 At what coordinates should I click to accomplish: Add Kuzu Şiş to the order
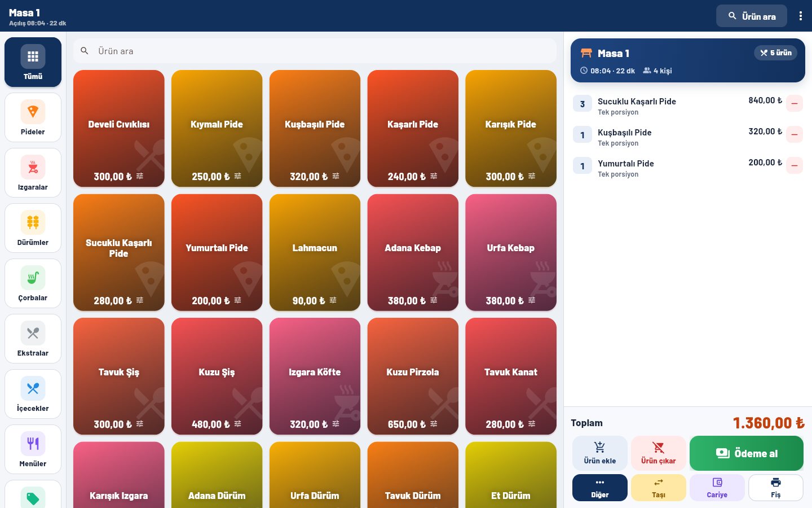click(x=217, y=376)
